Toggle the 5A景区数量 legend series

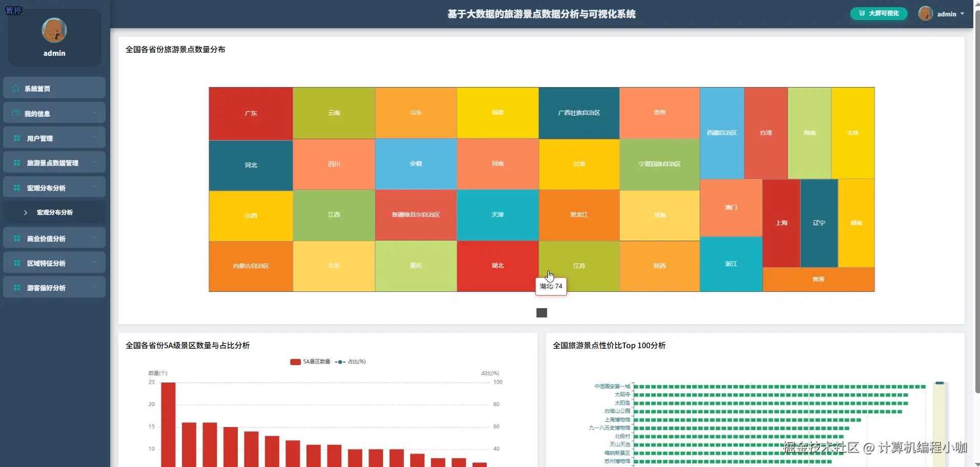pos(310,362)
